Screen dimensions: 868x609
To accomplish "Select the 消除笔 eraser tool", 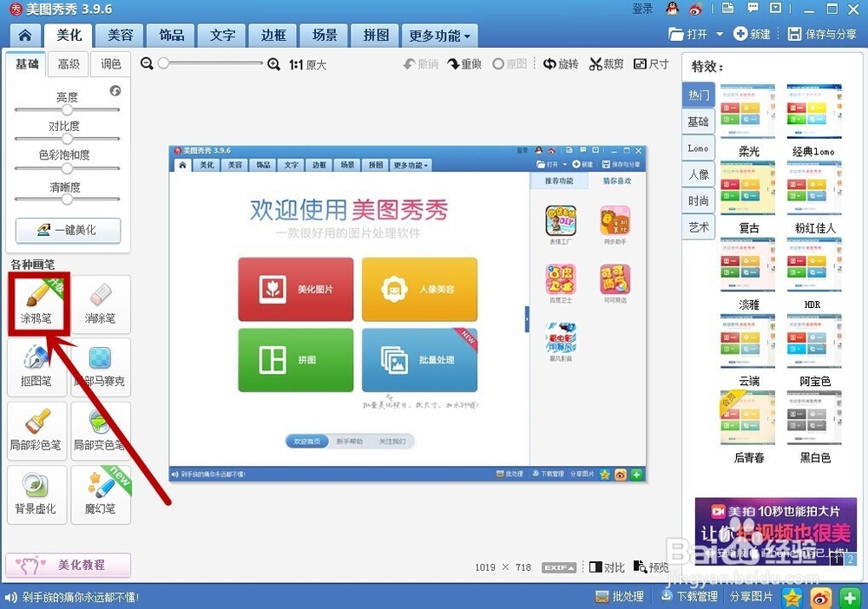I will [x=101, y=304].
